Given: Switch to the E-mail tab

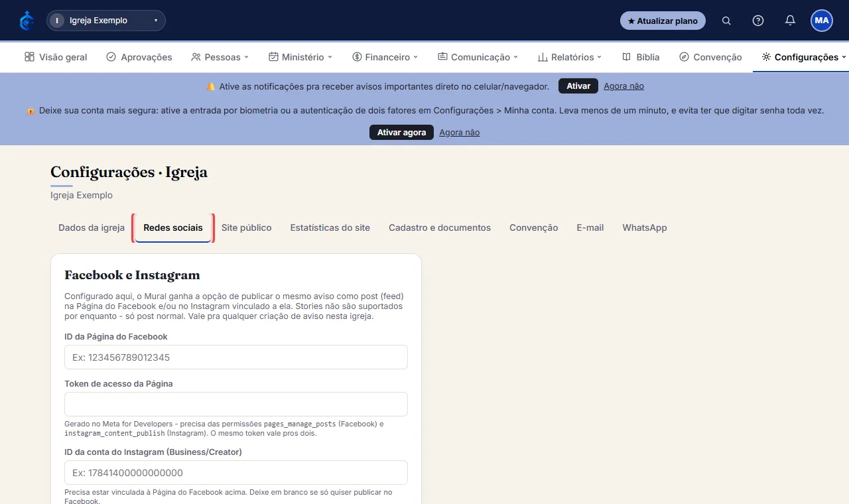Looking at the screenshot, I should coord(590,227).
